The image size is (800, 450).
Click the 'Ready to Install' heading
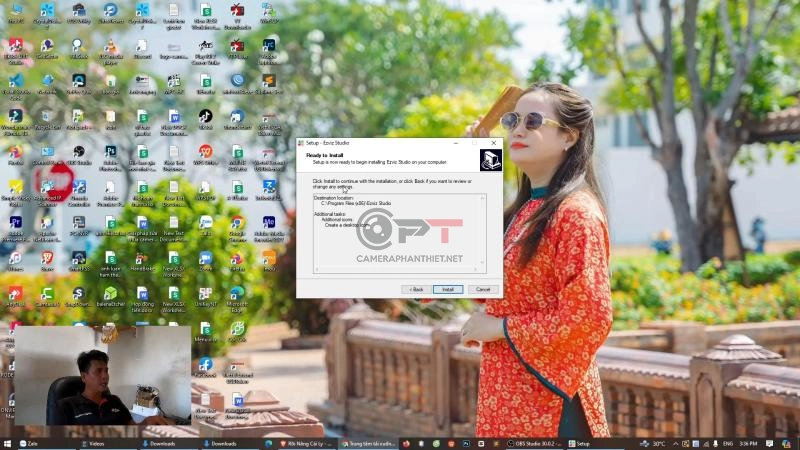coord(324,155)
